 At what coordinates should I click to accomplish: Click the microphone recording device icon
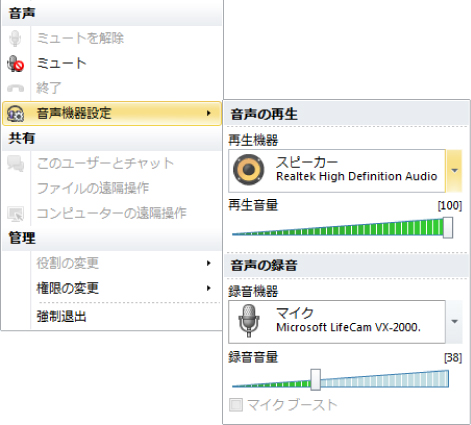click(x=249, y=321)
